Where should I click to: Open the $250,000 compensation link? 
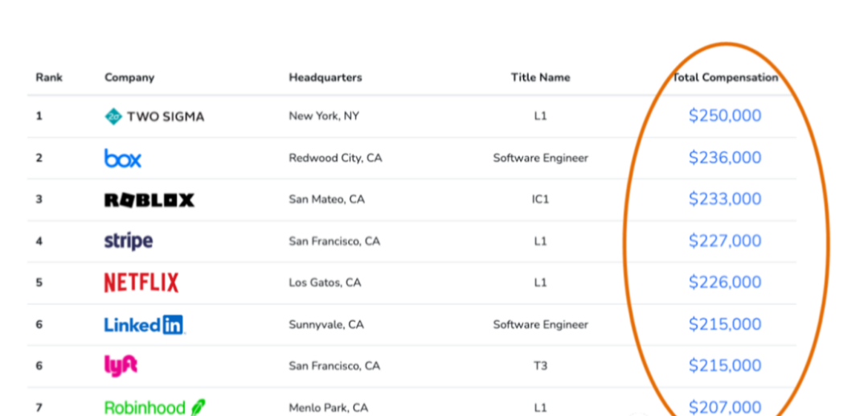pyautogui.click(x=725, y=116)
